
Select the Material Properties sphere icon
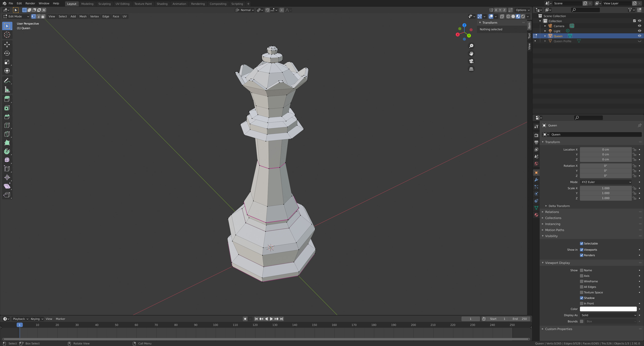(536, 215)
